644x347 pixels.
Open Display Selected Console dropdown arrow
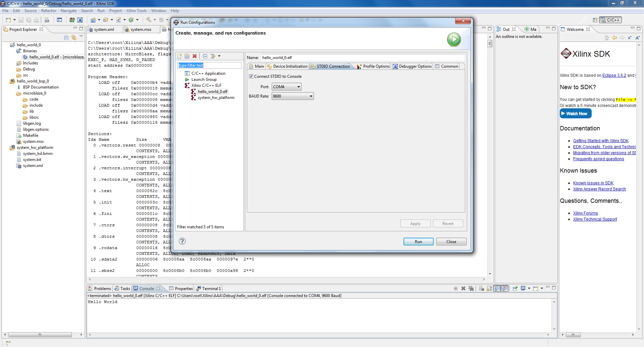tap(529, 288)
